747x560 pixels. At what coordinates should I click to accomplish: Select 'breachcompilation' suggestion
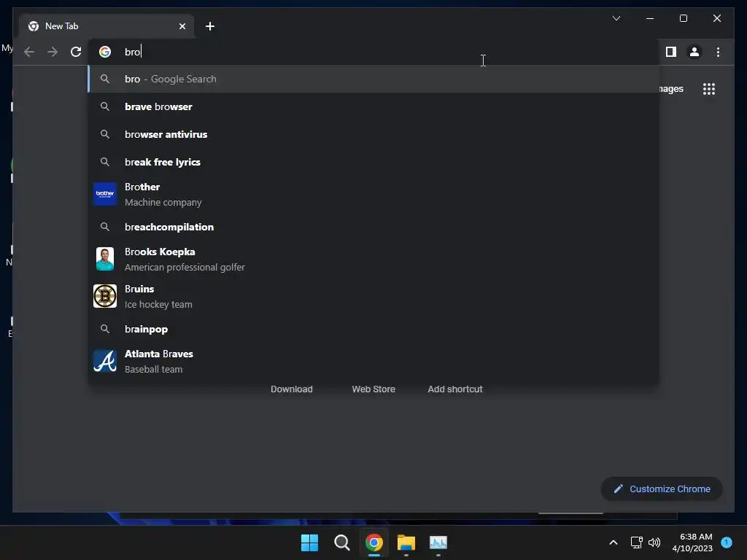(374, 227)
